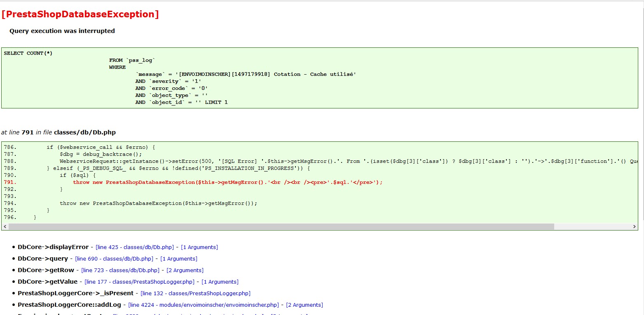Click the "SELECT COUNT(*)" query line
This screenshot has width=644, height=315.
point(28,53)
